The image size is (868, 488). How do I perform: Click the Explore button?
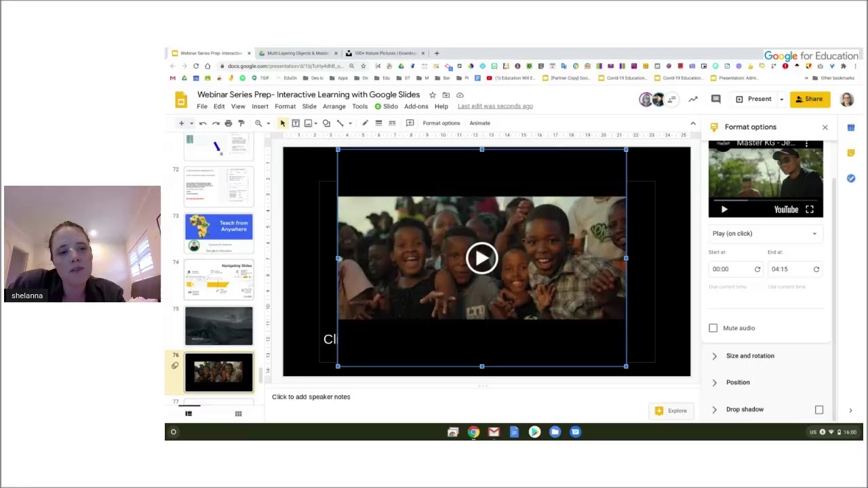coord(671,411)
